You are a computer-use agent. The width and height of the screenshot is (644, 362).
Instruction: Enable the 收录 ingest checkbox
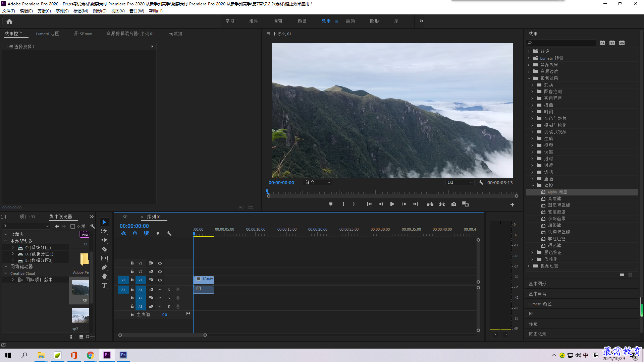(72, 226)
